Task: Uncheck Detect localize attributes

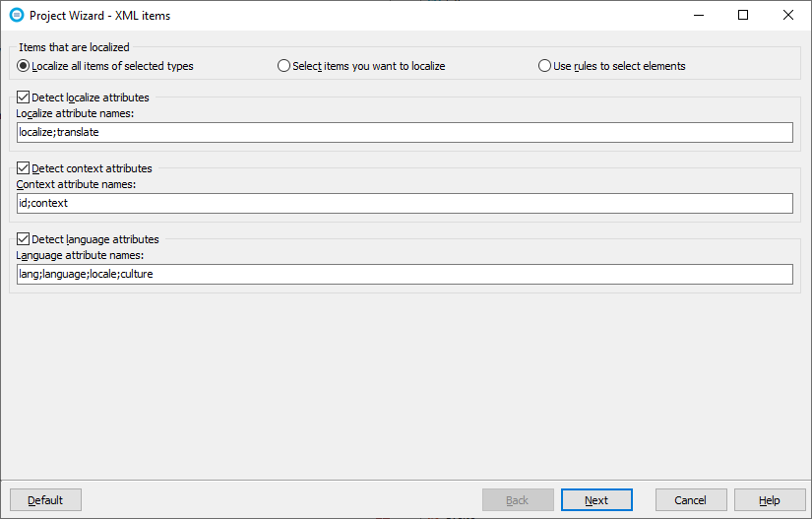Action: pyautogui.click(x=24, y=97)
